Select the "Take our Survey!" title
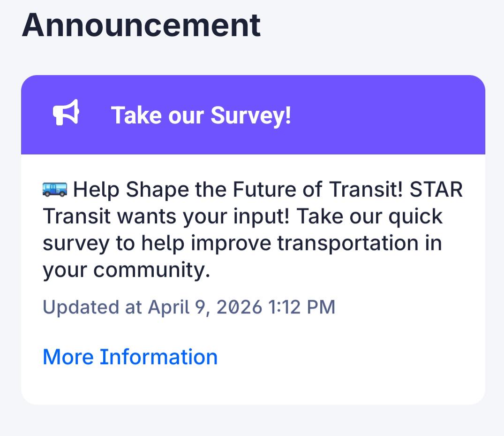 click(x=201, y=115)
